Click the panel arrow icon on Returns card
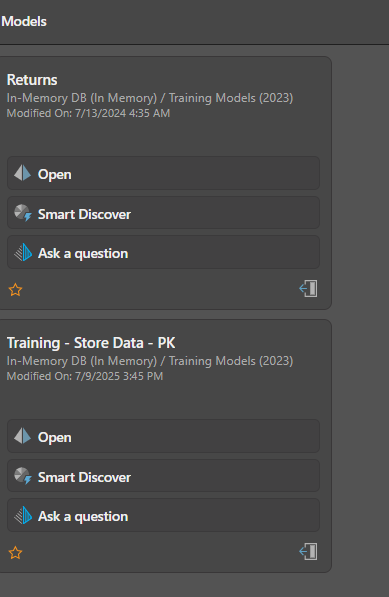This screenshot has height=597, width=389. click(x=308, y=289)
